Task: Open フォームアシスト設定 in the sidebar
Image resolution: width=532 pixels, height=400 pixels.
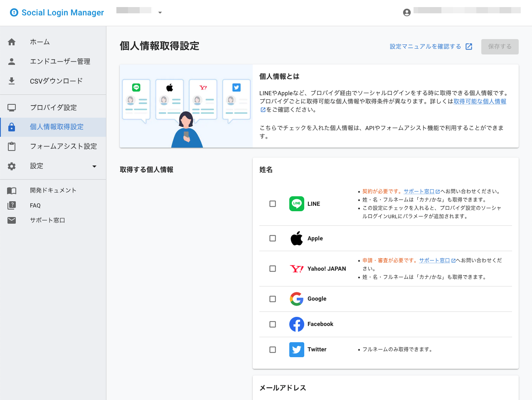Action: [x=53, y=146]
